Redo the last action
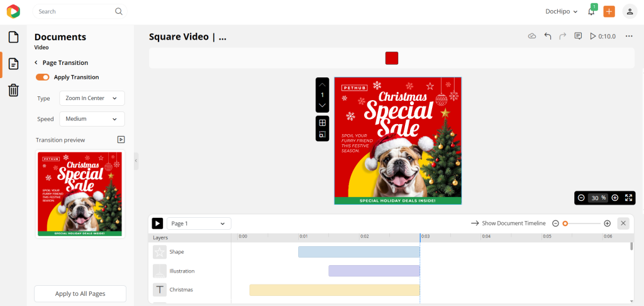Image resolution: width=644 pixels, height=306 pixels. click(563, 36)
